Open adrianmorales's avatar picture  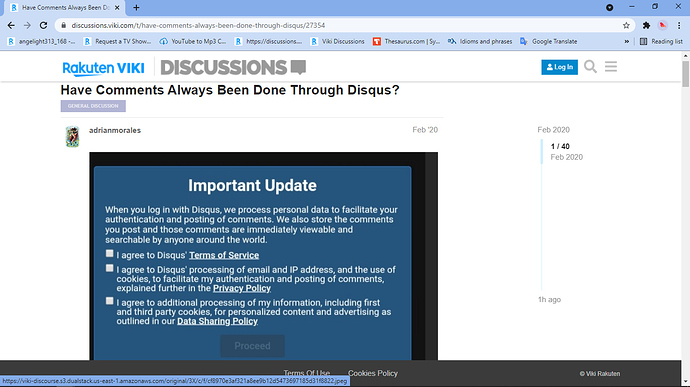point(73,136)
